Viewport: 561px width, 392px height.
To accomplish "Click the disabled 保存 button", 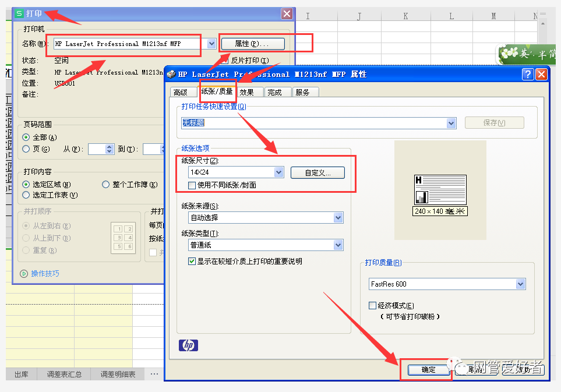I will pos(494,123).
